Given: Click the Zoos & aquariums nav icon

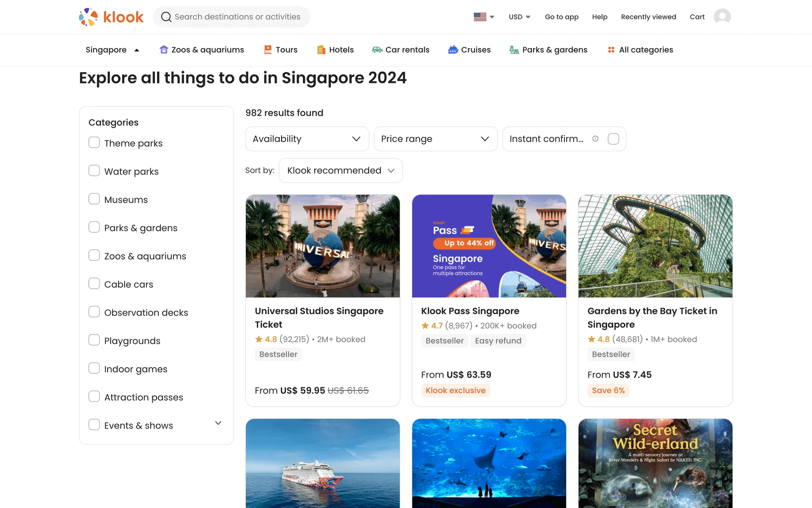Looking at the screenshot, I should (x=164, y=50).
